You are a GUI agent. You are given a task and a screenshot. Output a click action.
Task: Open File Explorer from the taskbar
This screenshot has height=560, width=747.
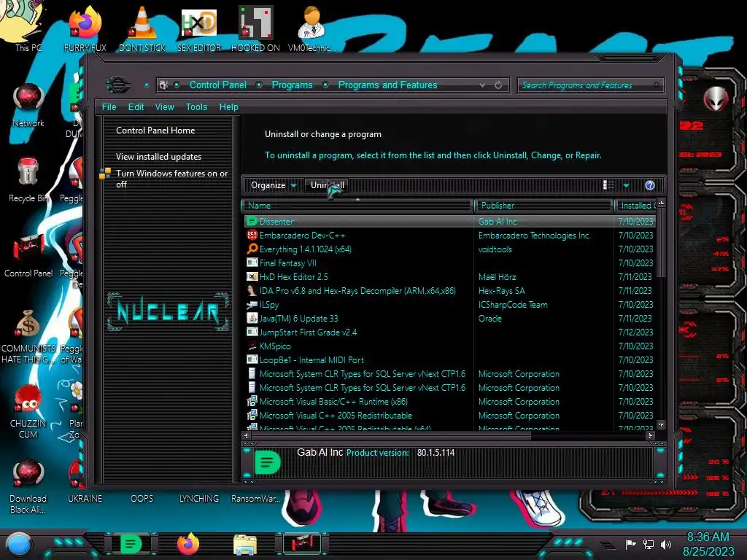[245, 545]
